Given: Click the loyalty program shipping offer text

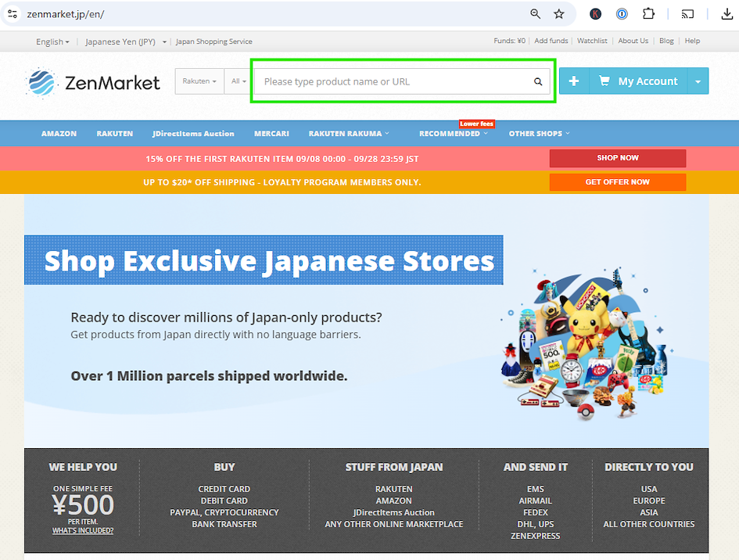Looking at the screenshot, I should pos(282,182).
